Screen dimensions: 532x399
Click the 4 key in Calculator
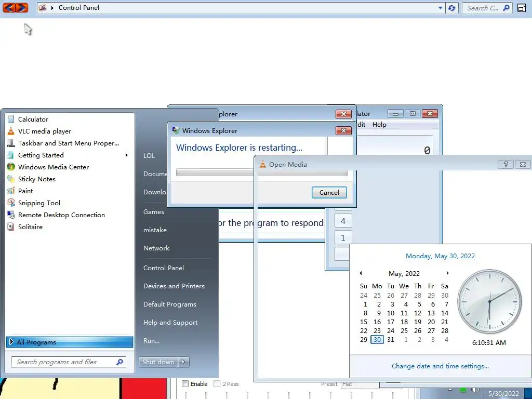pyautogui.click(x=343, y=221)
